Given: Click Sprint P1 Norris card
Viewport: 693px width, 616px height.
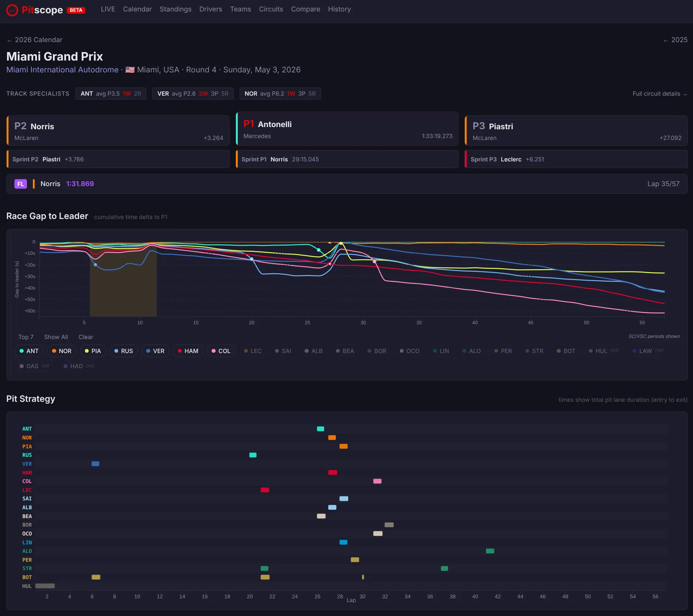Looking at the screenshot, I should click(x=347, y=159).
